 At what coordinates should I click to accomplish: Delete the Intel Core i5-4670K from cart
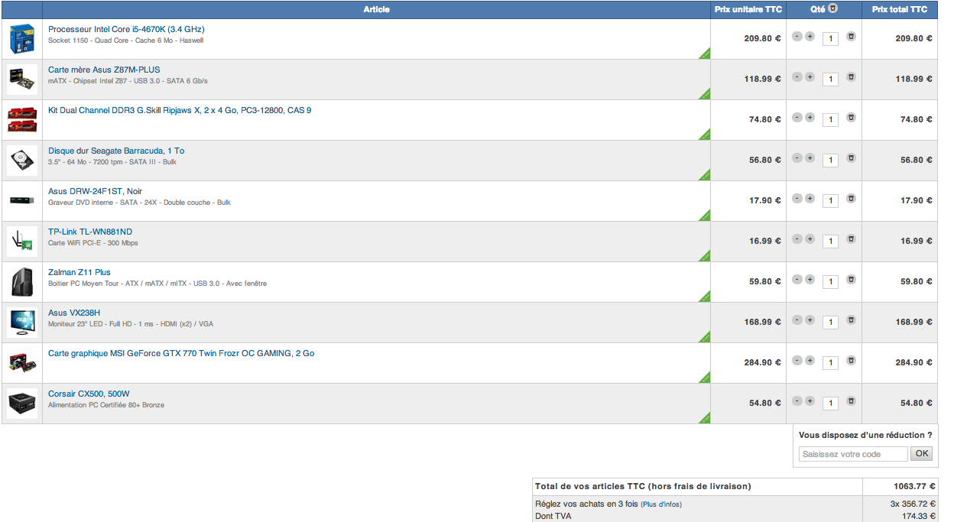[851, 37]
